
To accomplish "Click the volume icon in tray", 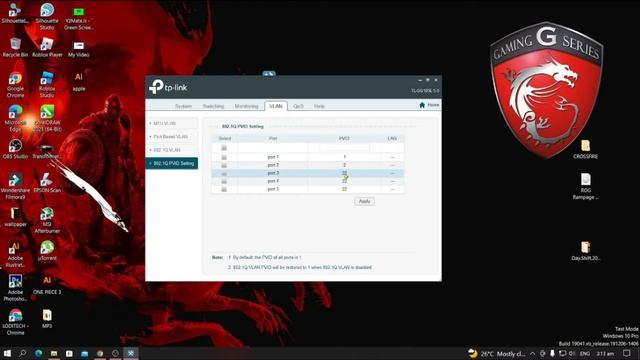I will click(572, 353).
